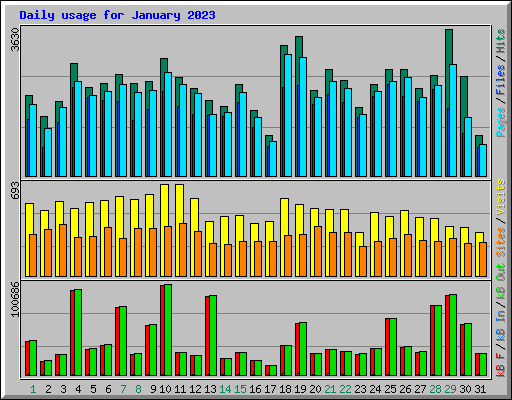Screen dimensions: 512x400
Task: Click the "kB F" legend label
Action: pyautogui.click(x=501, y=364)
